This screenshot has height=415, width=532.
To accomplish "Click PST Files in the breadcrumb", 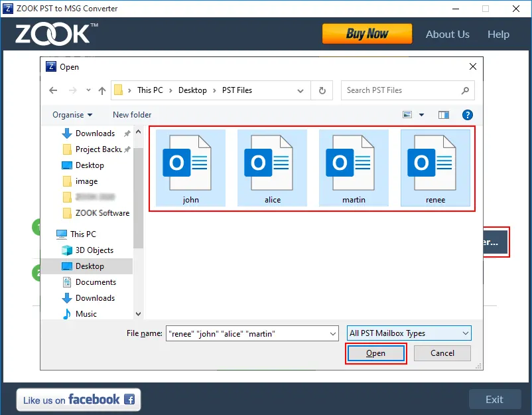I will pos(237,90).
